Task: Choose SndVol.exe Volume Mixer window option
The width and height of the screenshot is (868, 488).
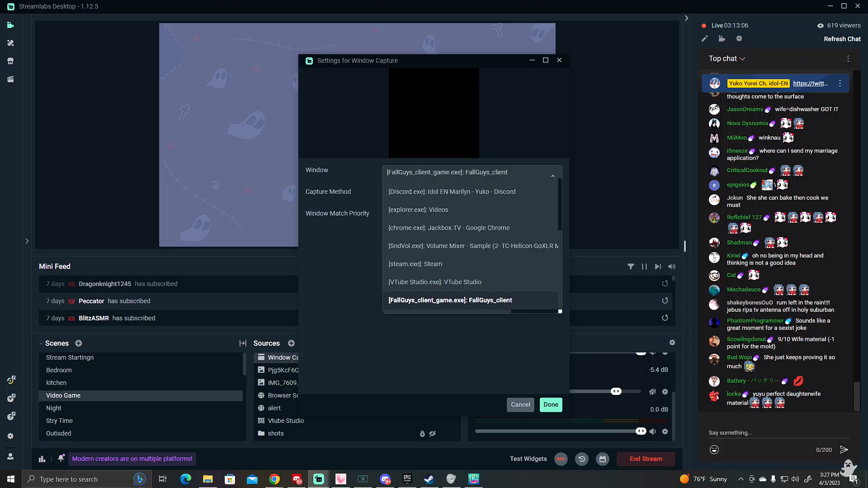Action: tap(470, 246)
